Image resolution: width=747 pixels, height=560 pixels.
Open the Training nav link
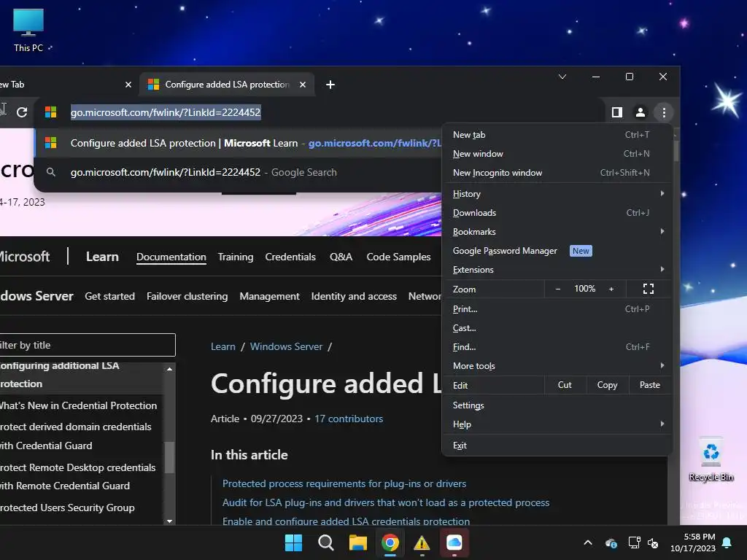pyautogui.click(x=236, y=257)
